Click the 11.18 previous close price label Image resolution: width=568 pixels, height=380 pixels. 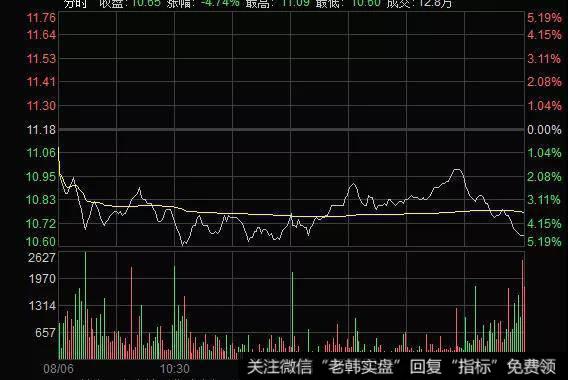[41, 130]
